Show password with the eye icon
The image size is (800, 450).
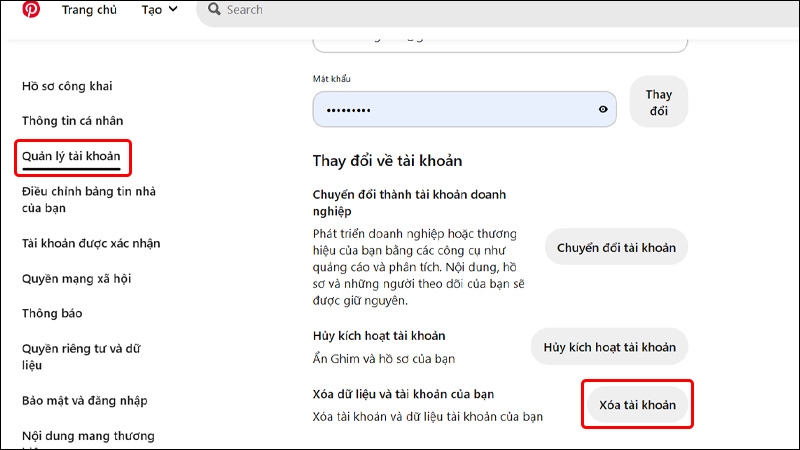603,109
